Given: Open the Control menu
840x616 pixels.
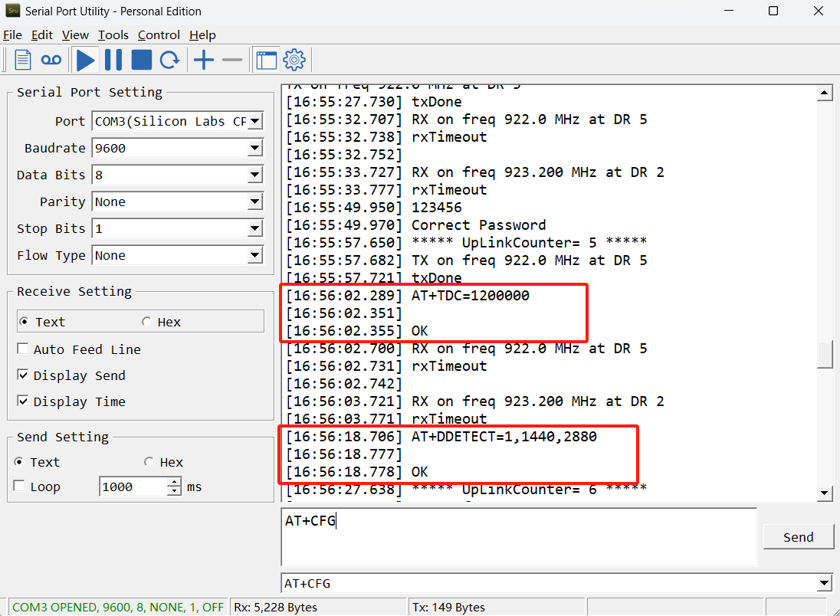Looking at the screenshot, I should [x=159, y=35].
